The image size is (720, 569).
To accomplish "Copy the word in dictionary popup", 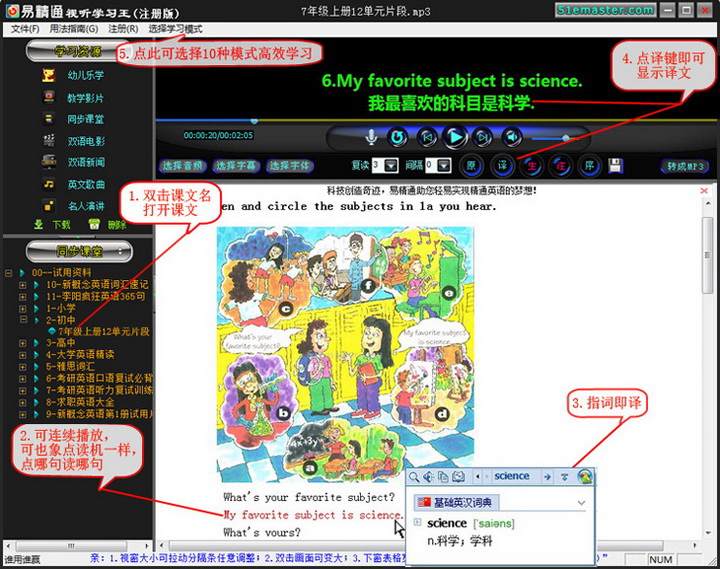I will click(x=443, y=477).
